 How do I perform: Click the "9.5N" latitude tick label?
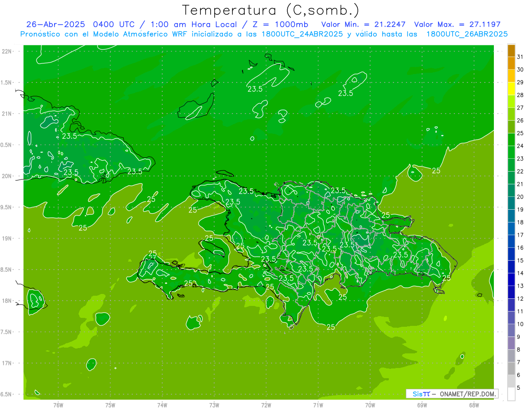7,207
